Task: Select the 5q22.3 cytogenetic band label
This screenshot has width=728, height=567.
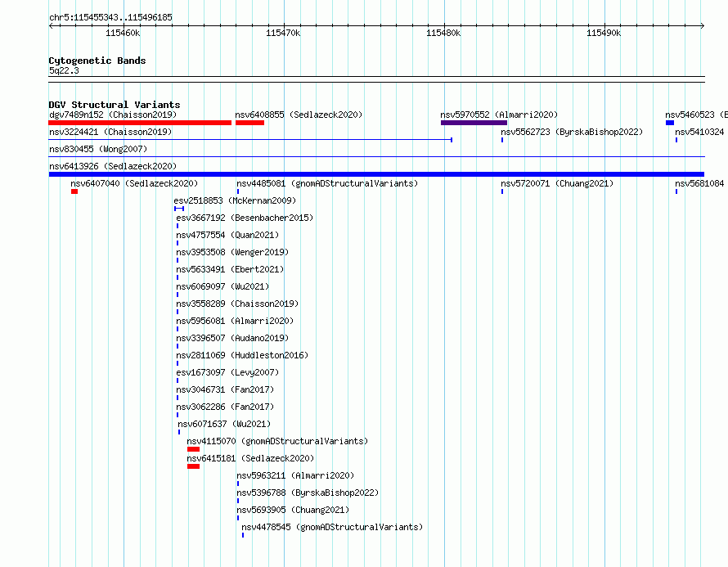Action: (x=64, y=70)
